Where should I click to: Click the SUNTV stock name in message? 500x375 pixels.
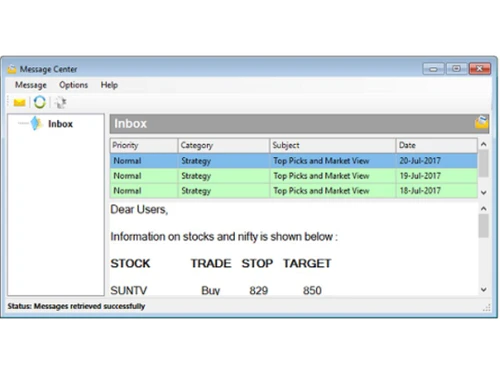click(129, 291)
